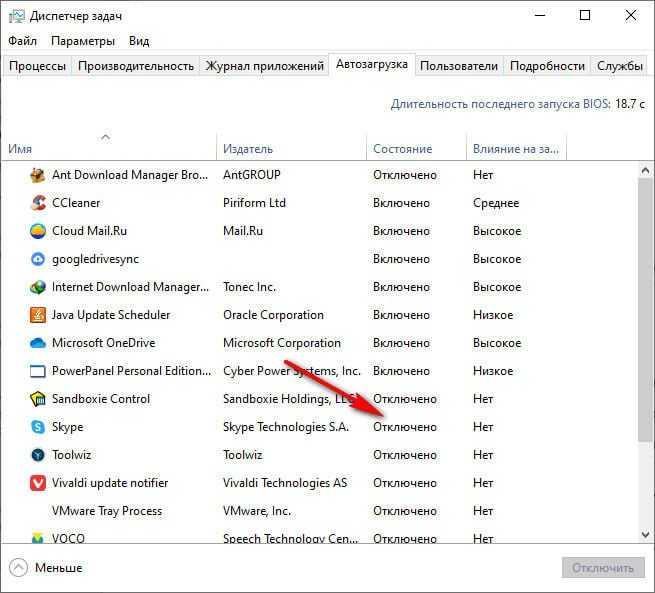Click the Toolwiz icon
This screenshot has width=655, height=593.
coord(38,455)
